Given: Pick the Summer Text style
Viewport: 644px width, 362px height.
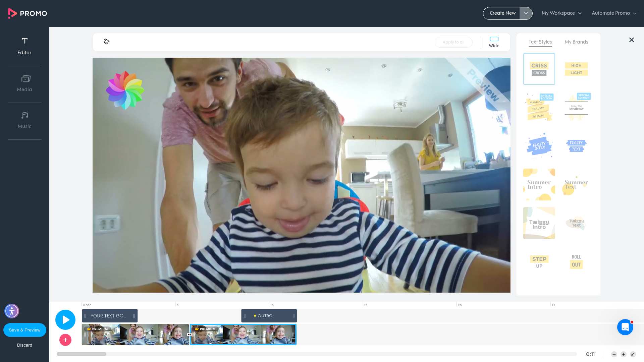Looking at the screenshot, I should [x=576, y=184].
